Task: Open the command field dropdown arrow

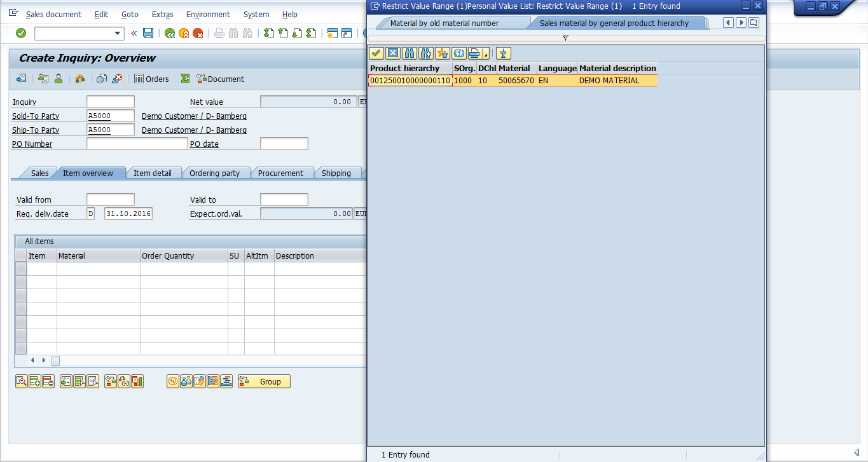Action: click(118, 33)
